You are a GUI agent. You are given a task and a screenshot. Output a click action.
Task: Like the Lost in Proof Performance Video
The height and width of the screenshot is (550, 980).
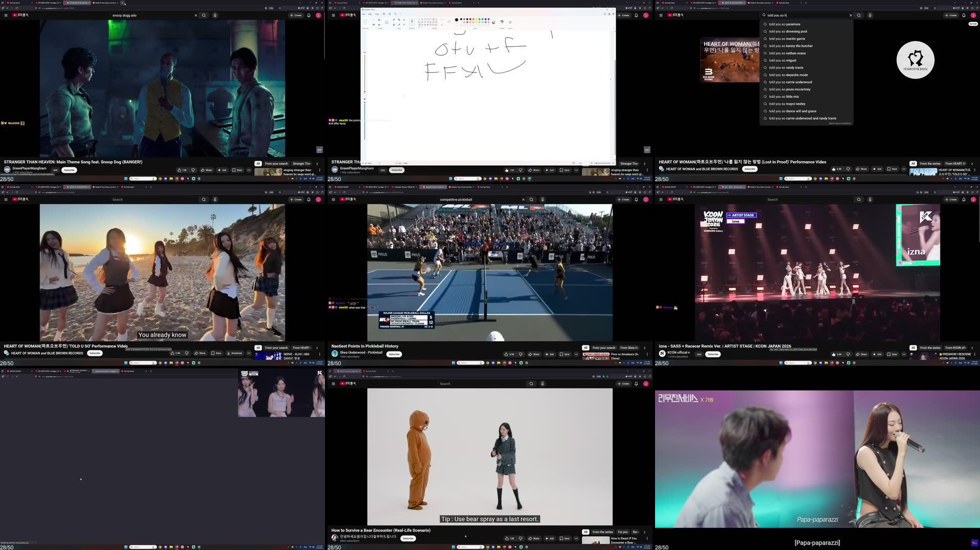837,169
